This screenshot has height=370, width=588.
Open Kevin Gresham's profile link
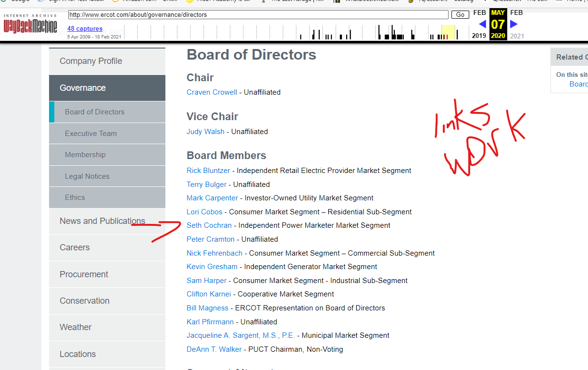pyautogui.click(x=212, y=267)
